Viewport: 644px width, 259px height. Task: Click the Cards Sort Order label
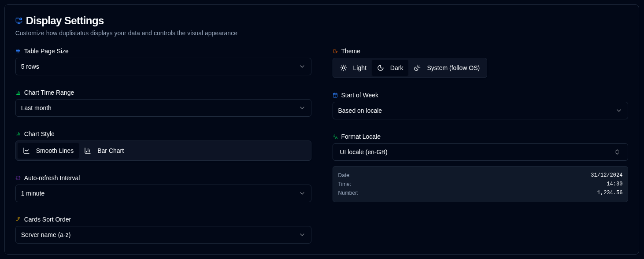[48, 219]
